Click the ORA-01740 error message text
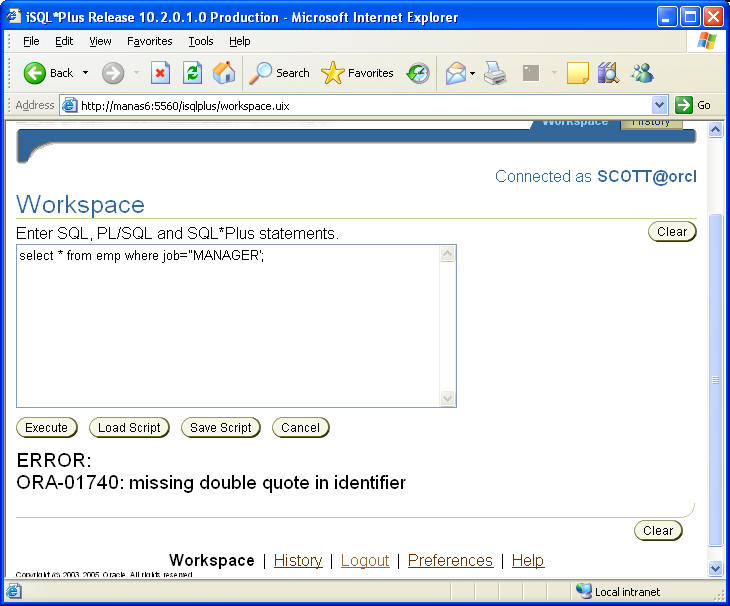 [211, 483]
